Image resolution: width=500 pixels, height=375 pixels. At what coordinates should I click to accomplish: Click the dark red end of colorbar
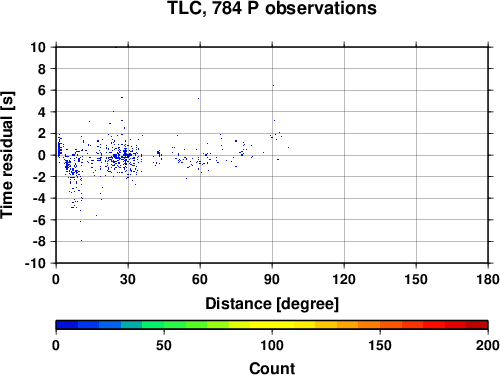(477, 325)
